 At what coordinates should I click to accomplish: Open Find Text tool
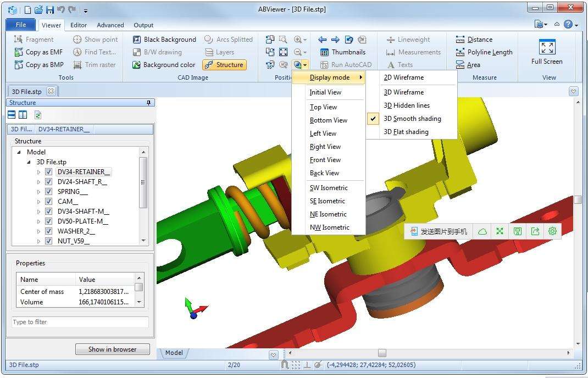[x=95, y=52]
